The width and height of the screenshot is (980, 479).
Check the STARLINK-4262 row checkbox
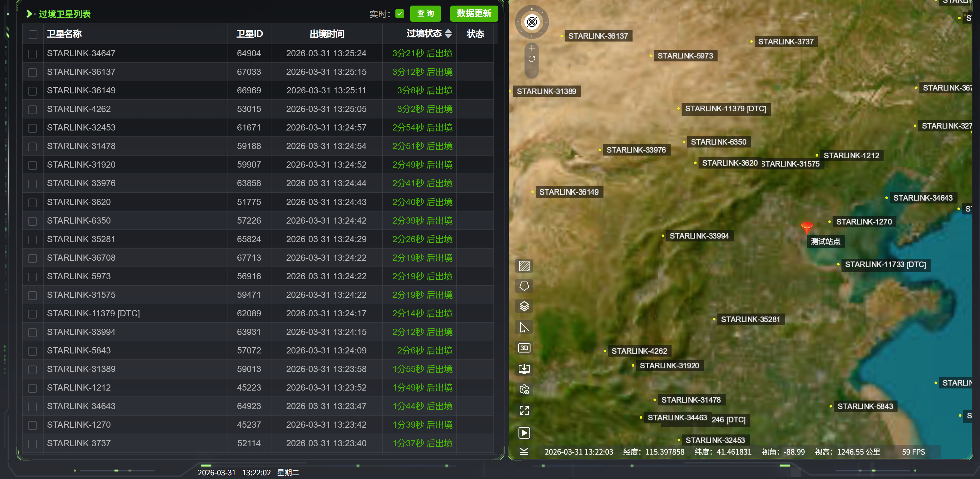tap(33, 109)
